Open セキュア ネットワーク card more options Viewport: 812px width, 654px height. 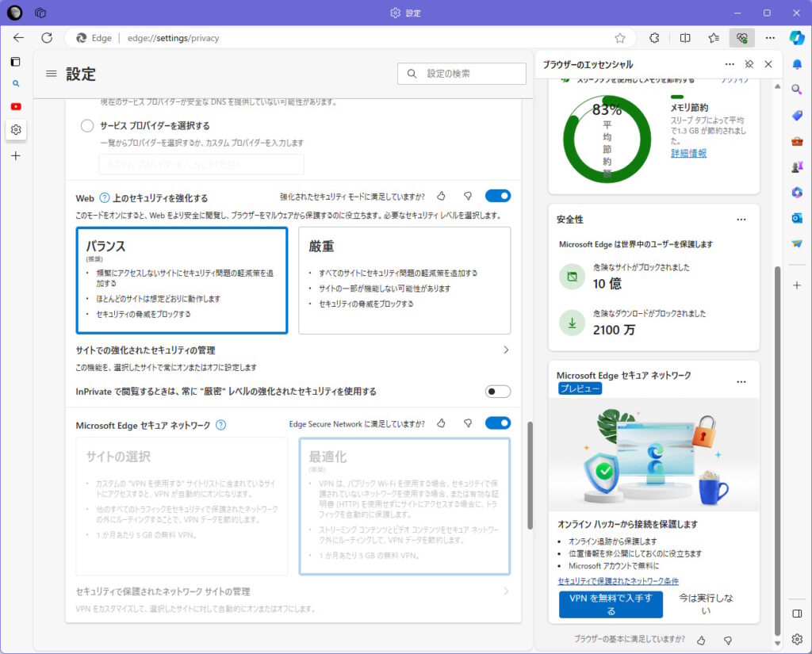pyautogui.click(x=741, y=382)
